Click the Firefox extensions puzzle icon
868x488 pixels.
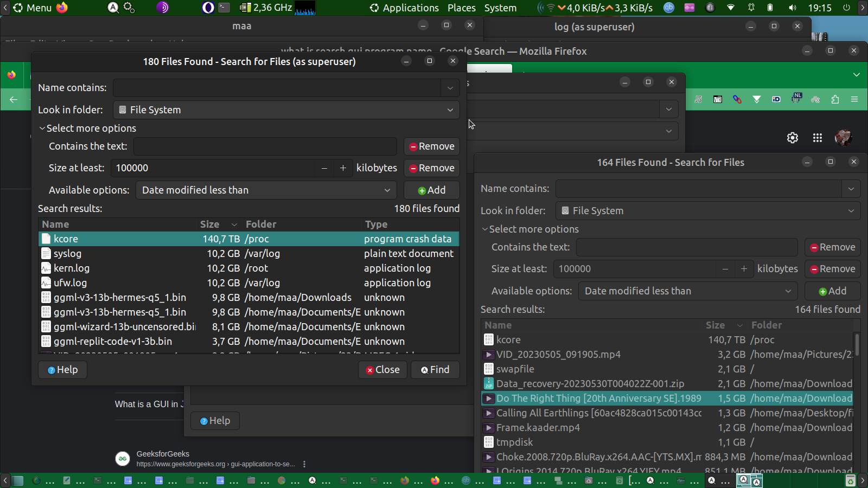835,99
